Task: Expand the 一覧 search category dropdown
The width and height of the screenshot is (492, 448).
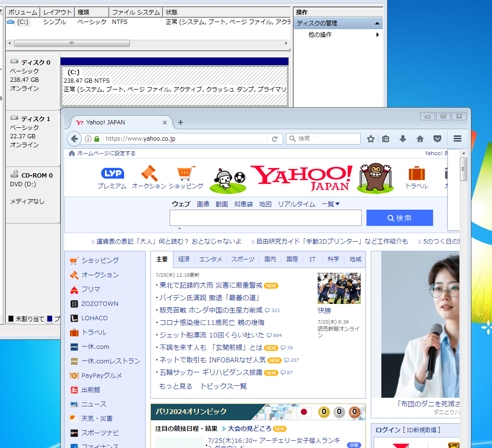Action: (331, 204)
